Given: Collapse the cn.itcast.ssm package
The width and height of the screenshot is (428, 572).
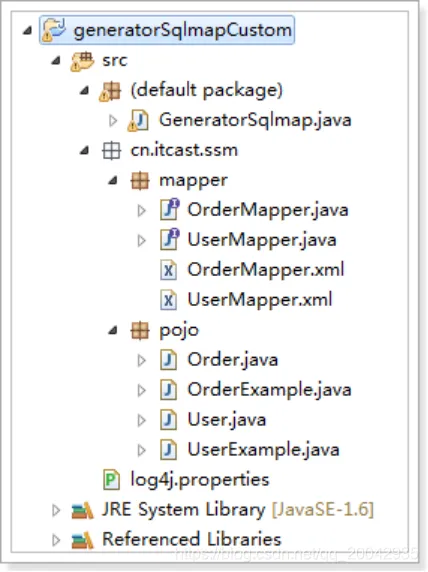Looking at the screenshot, I should 84,150.
